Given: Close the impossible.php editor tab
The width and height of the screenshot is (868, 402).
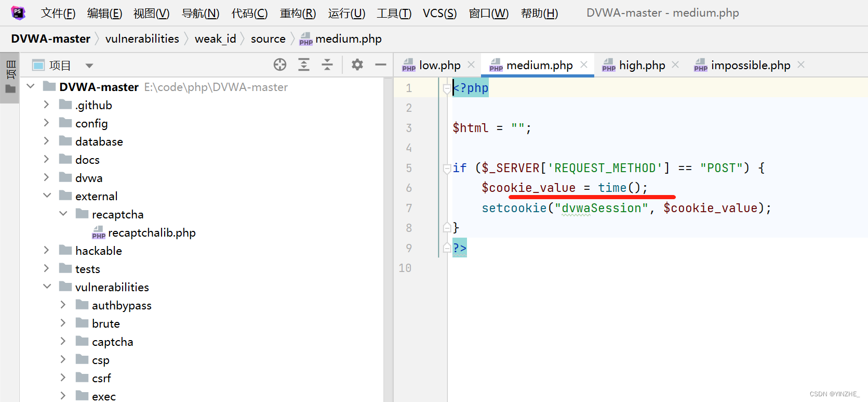Looking at the screenshot, I should 801,64.
